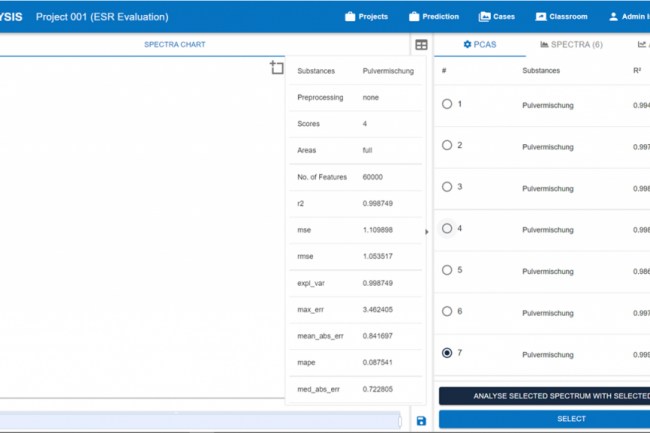
Task: Switch to the PCAS tab
Action: coord(480,45)
